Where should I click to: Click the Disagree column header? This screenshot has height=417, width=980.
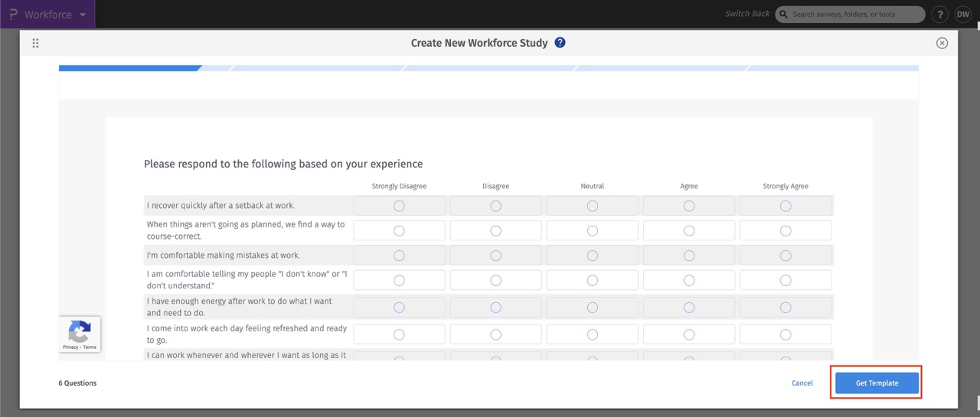pyautogui.click(x=495, y=186)
